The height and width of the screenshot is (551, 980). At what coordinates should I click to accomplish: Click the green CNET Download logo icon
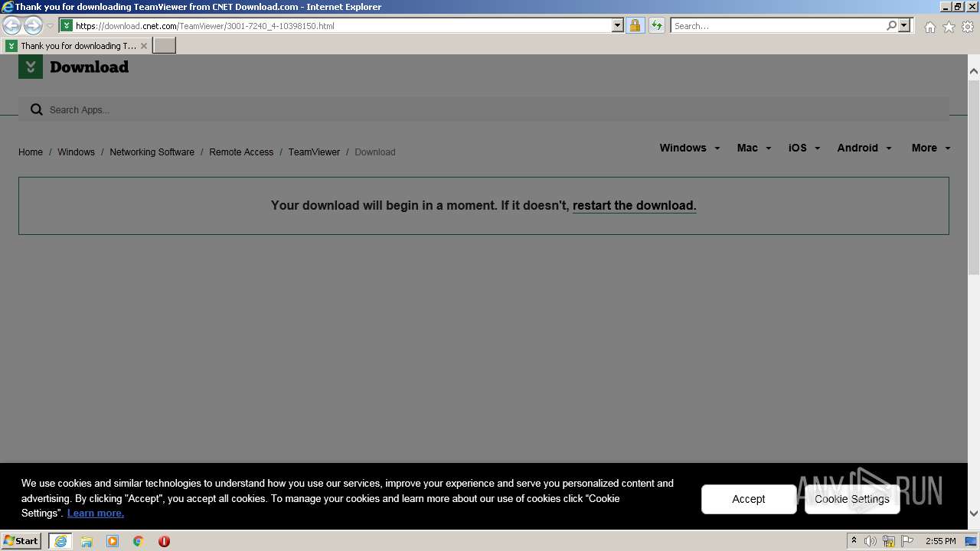click(x=31, y=67)
